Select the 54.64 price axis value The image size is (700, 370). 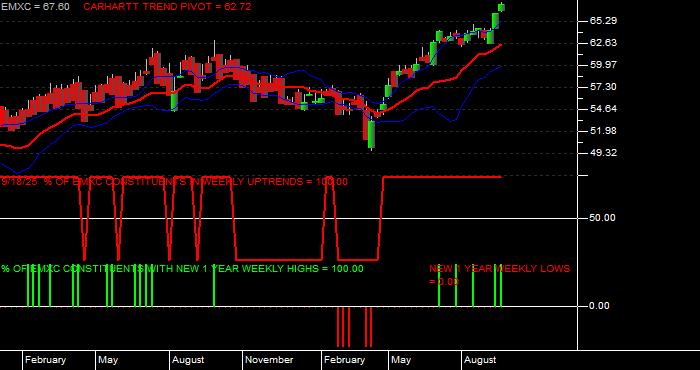(x=604, y=108)
